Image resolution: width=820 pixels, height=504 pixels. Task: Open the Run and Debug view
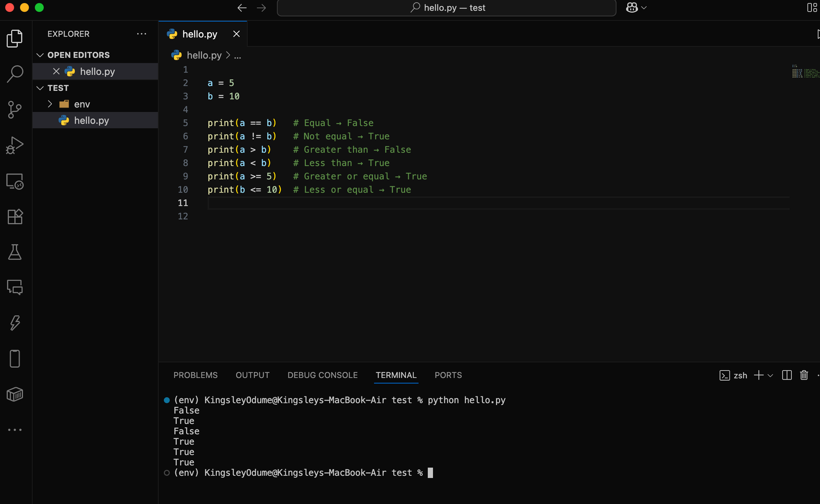15,145
